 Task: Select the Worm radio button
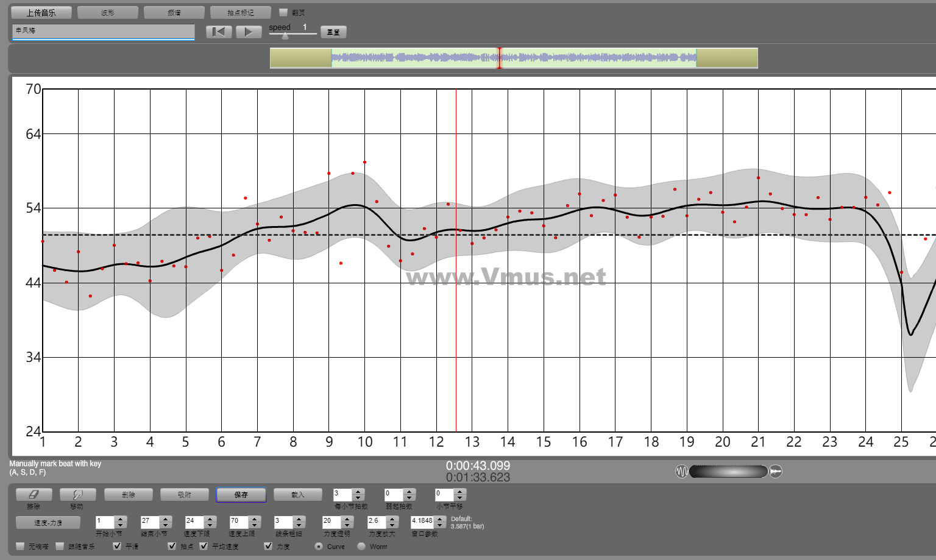(x=361, y=546)
